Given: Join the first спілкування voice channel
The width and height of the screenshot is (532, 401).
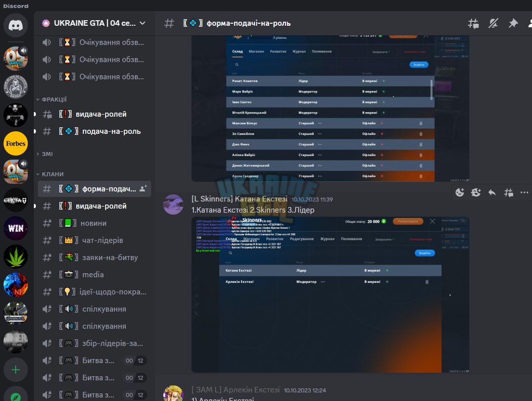Looking at the screenshot, I should click(94, 309).
